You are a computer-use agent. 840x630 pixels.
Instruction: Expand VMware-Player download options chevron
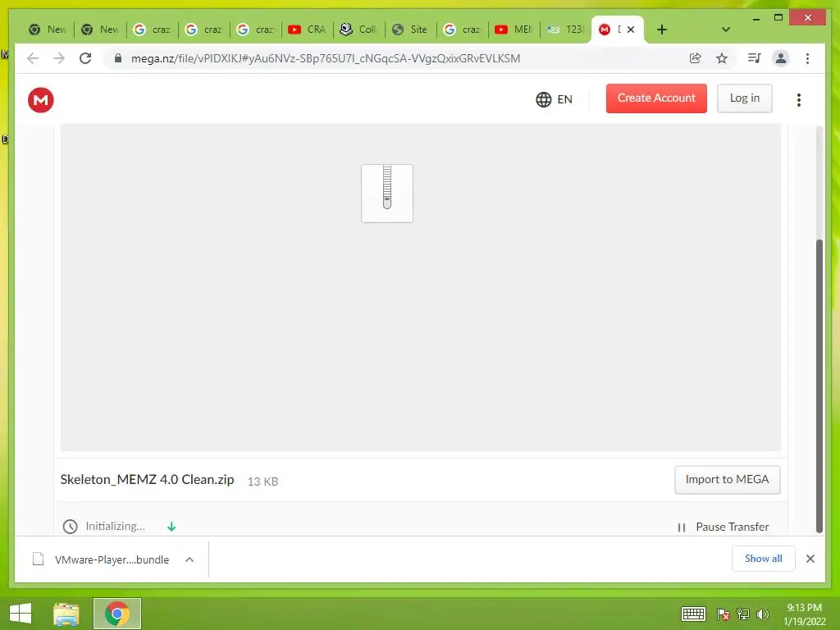tap(189, 559)
